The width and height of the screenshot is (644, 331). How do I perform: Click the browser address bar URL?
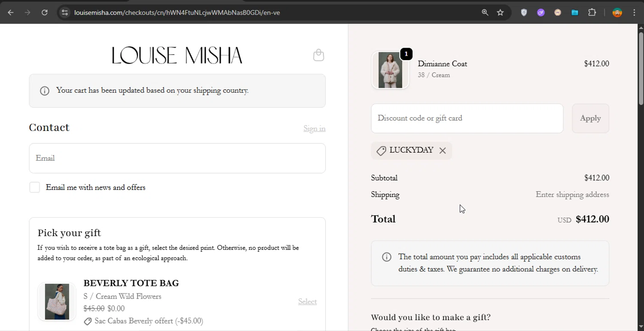click(177, 12)
